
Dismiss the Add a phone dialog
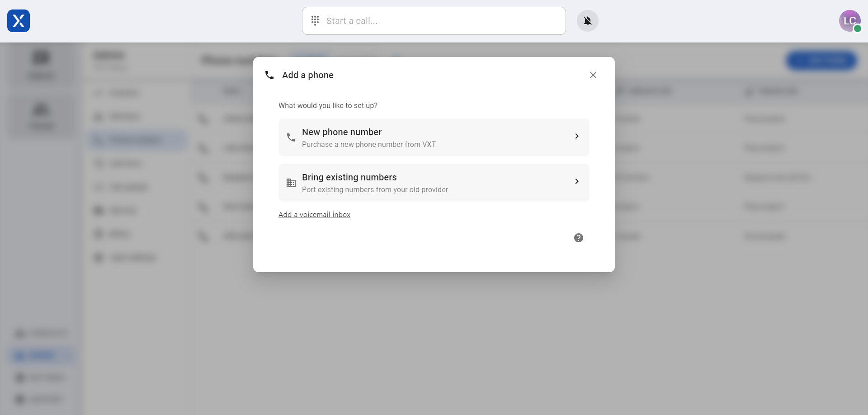(593, 75)
